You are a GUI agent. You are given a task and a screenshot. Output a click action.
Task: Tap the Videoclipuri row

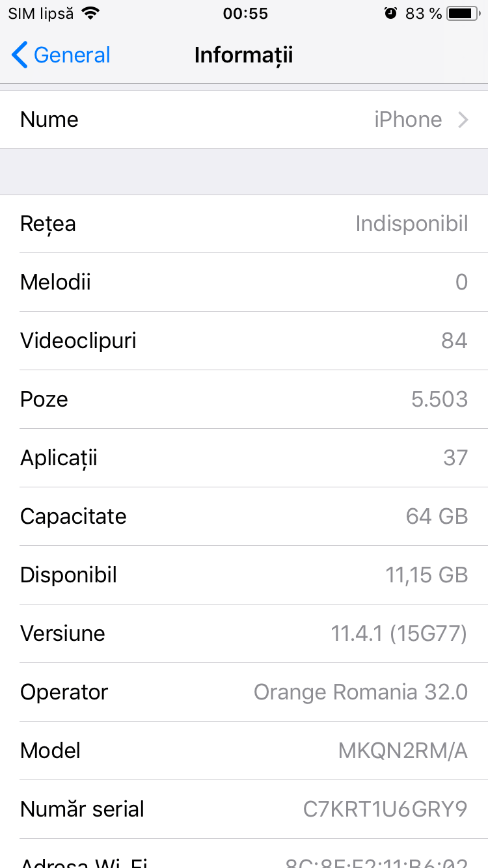(x=244, y=341)
